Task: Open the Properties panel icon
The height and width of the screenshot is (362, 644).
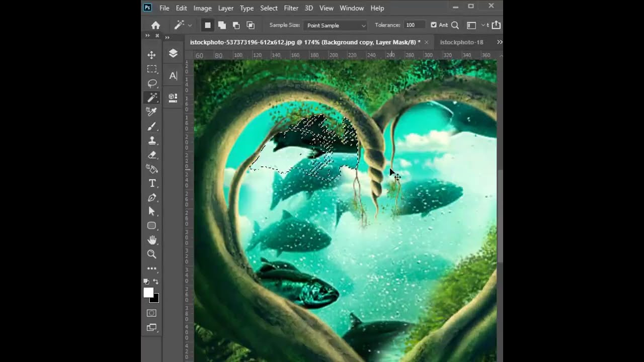Action: tap(173, 98)
